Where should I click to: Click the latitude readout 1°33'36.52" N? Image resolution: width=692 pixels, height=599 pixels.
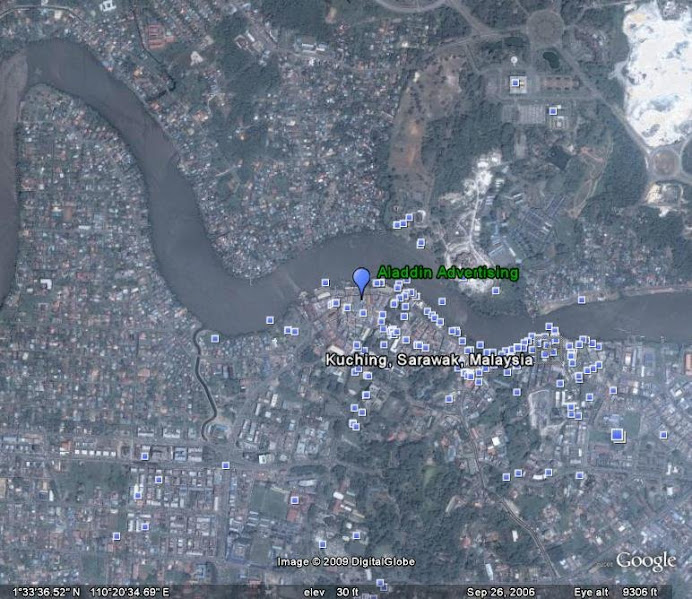click(47, 592)
